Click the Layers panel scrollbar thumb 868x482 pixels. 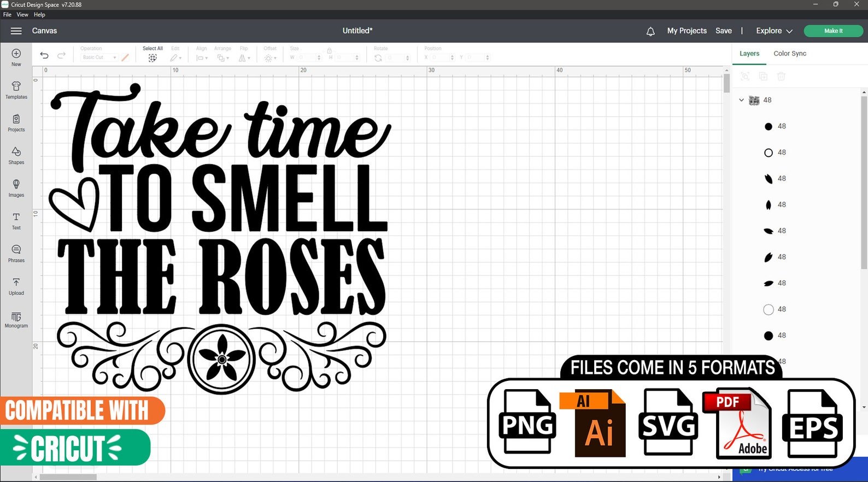[x=864, y=183]
